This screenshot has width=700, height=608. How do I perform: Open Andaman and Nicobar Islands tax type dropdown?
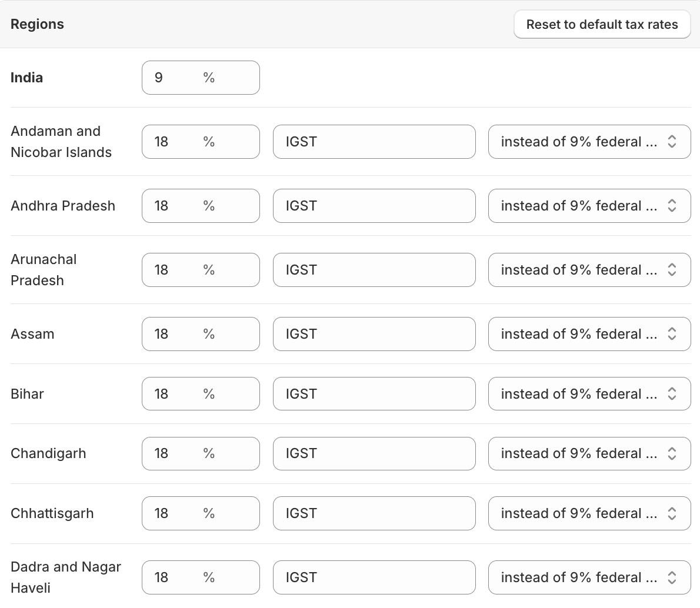coord(589,142)
